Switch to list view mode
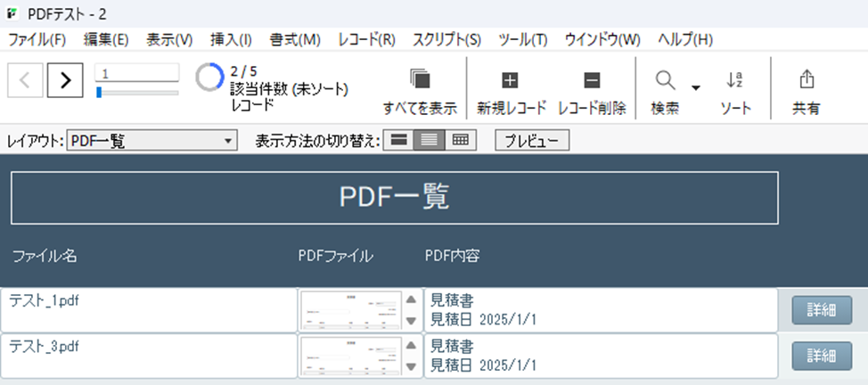This screenshot has width=868, height=385. pos(430,141)
